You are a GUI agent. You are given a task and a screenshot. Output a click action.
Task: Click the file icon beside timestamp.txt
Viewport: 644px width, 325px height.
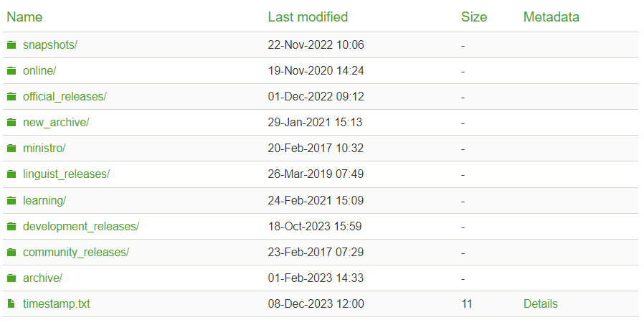point(11,304)
